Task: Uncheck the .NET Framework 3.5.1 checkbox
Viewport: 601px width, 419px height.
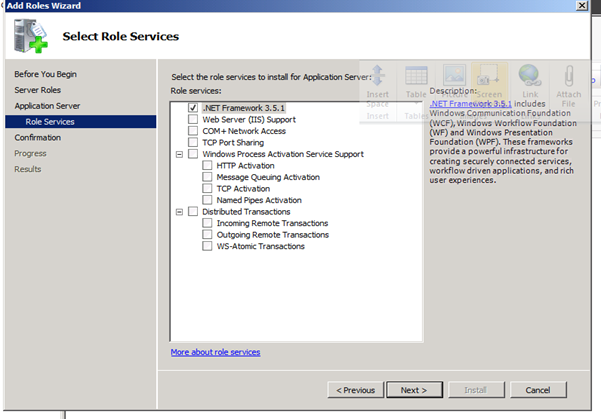Action: (193, 108)
